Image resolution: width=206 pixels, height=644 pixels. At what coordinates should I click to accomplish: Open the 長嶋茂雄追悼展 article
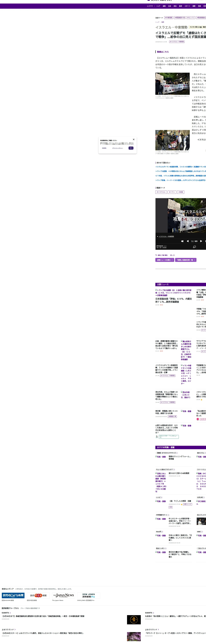pos(43,616)
